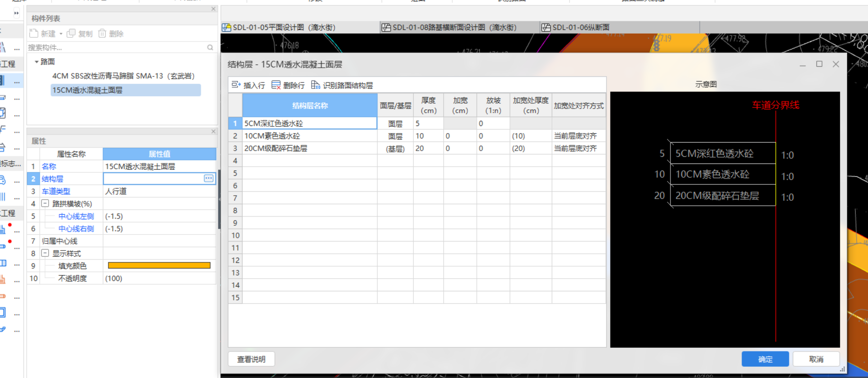The width and height of the screenshot is (868, 378).
Task: Click the 删除 delete component button
Action: click(x=111, y=34)
